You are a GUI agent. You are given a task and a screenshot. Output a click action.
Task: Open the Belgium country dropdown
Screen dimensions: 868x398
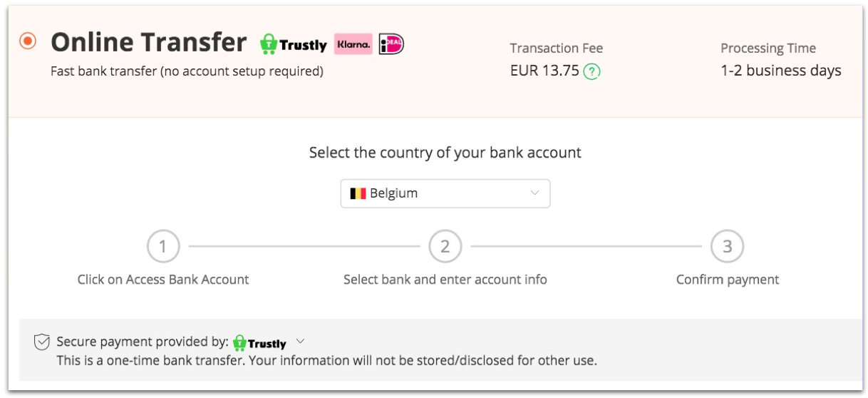(445, 193)
